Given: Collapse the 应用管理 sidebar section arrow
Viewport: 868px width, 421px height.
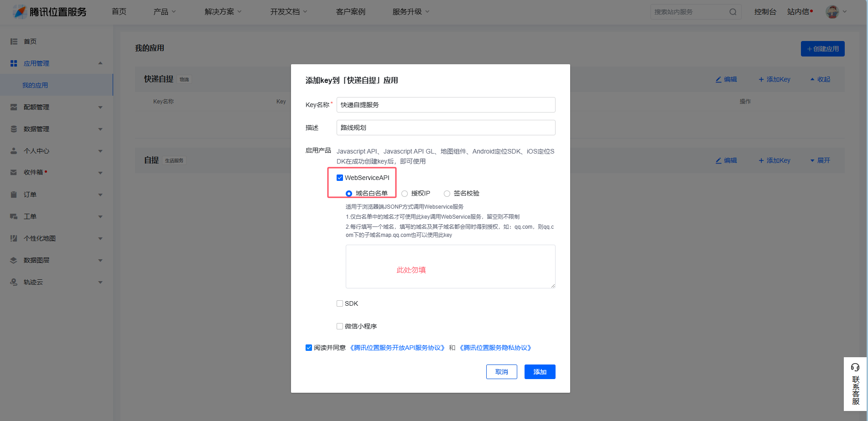Looking at the screenshot, I should click(100, 63).
